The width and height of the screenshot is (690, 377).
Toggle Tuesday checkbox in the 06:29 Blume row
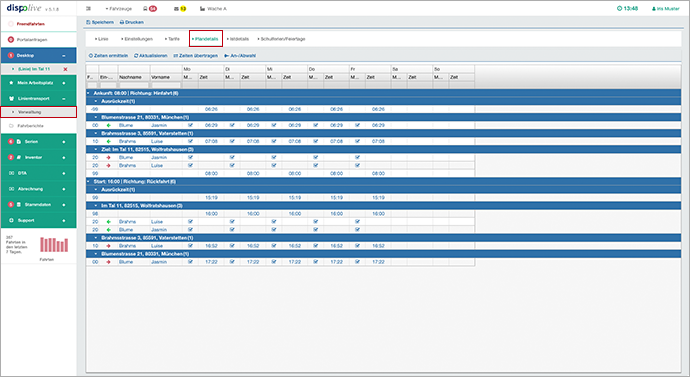tap(232, 125)
